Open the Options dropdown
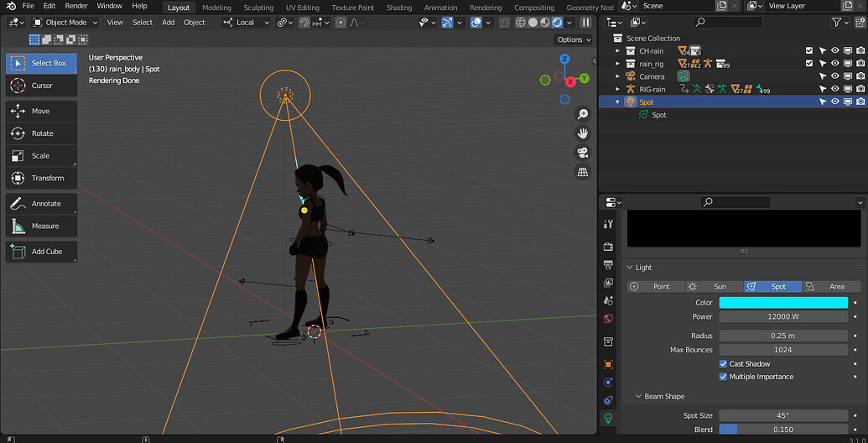The height and width of the screenshot is (443, 868). [574, 40]
